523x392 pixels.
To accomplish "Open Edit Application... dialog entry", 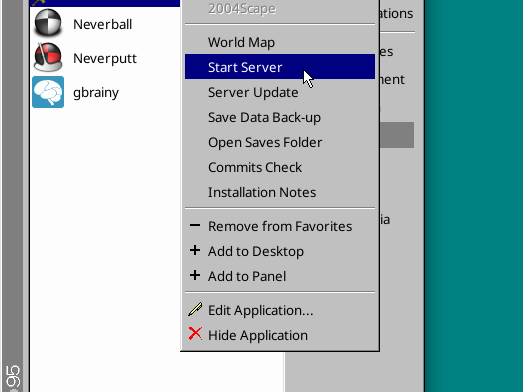I will point(280,310).
